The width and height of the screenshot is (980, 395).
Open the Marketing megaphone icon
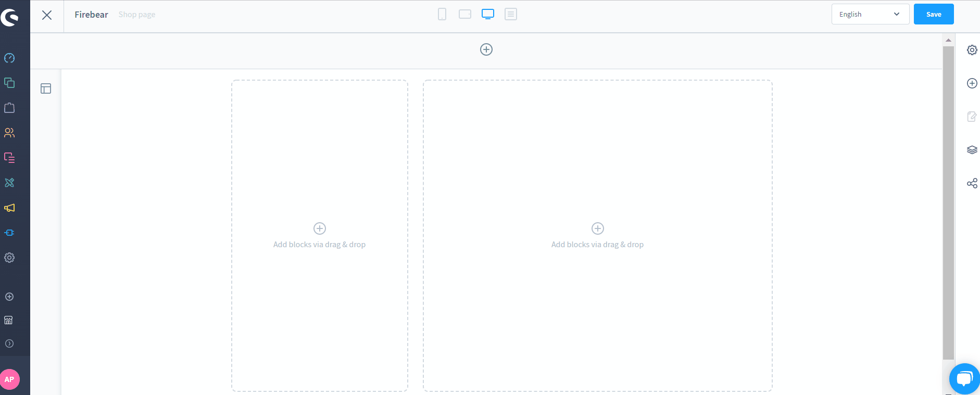[9, 208]
